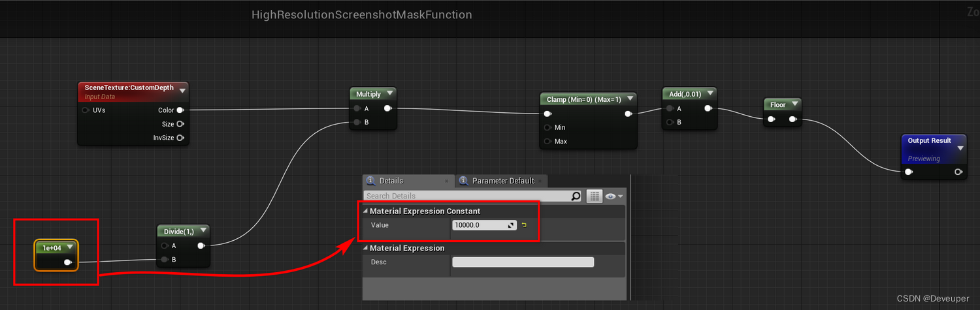
Task: Click the UVs input pin on SceneTexture
Action: pos(86,110)
